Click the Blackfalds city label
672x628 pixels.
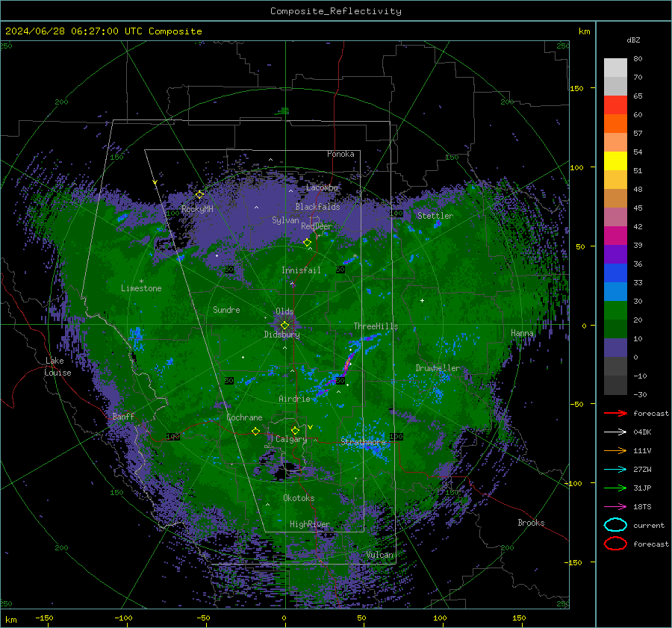point(317,207)
